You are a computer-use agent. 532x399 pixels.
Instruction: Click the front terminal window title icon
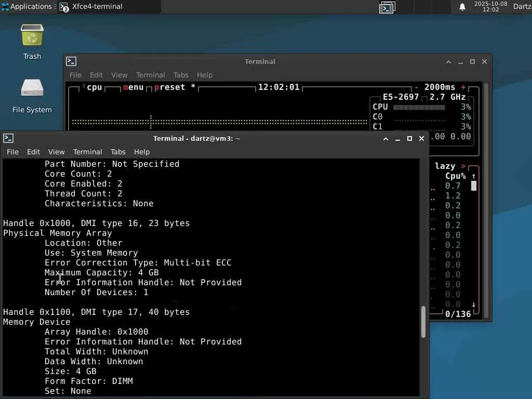tap(8, 138)
